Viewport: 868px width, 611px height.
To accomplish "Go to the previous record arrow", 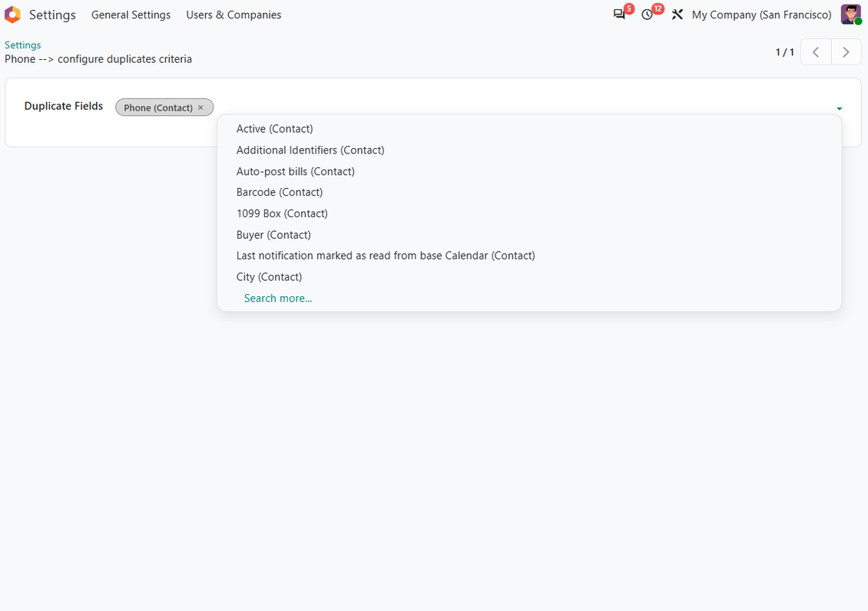I will pyautogui.click(x=816, y=52).
